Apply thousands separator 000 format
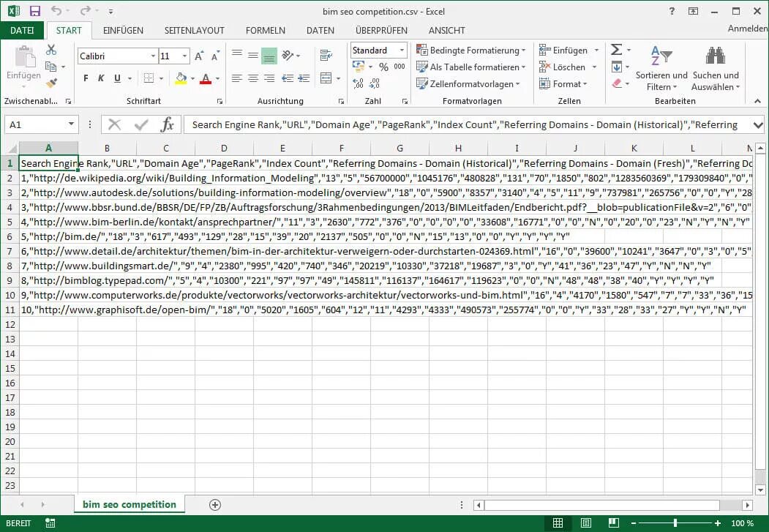The height and width of the screenshot is (532, 769). (x=399, y=67)
